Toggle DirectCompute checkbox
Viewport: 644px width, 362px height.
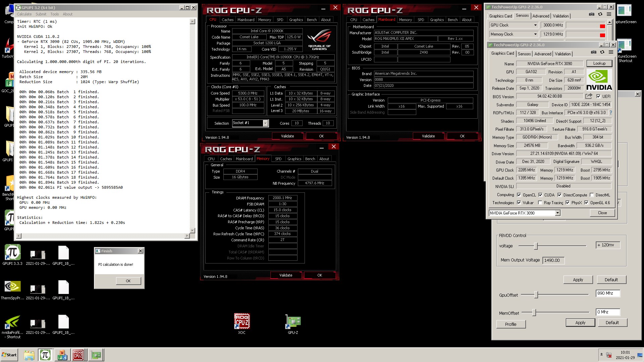(x=559, y=195)
